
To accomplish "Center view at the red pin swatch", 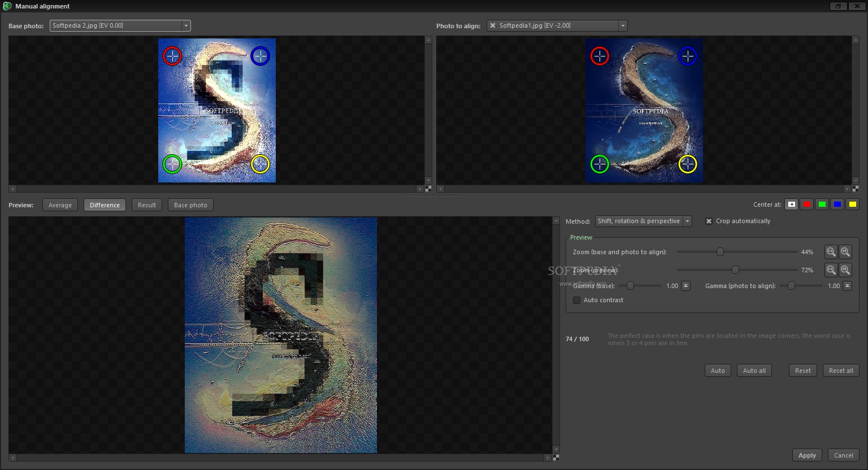I will pos(807,204).
